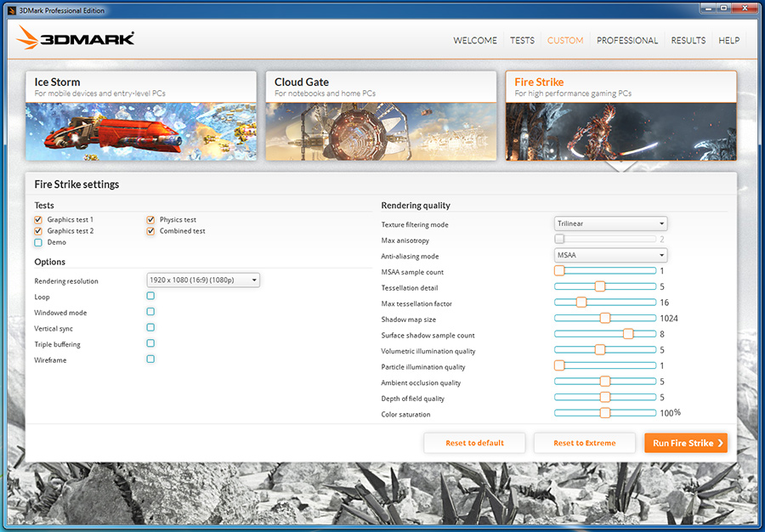
Task: Click the Surface shadow sample count slider
Action: pos(605,334)
